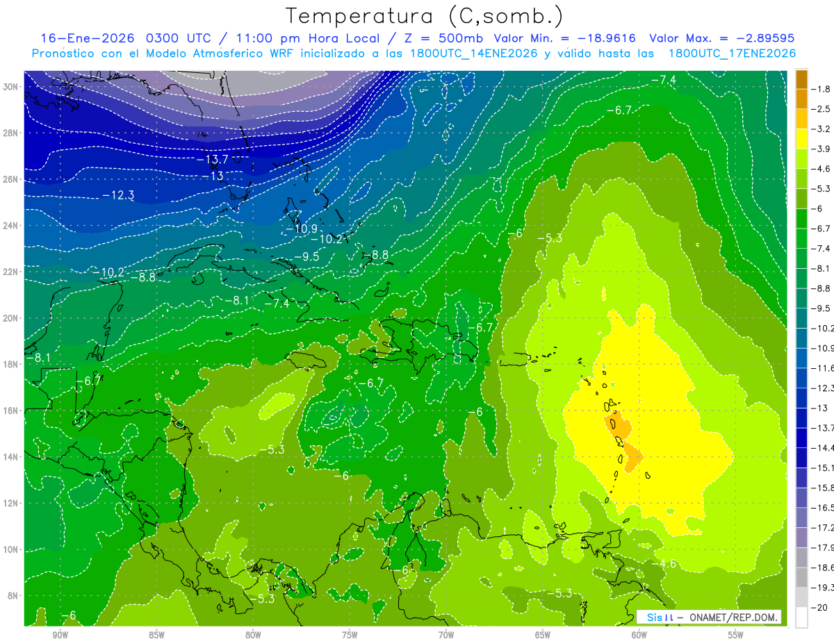Pick the light green legend swatch between -3.9 and -4.6
Screen dimensions: 834x644
point(801,159)
